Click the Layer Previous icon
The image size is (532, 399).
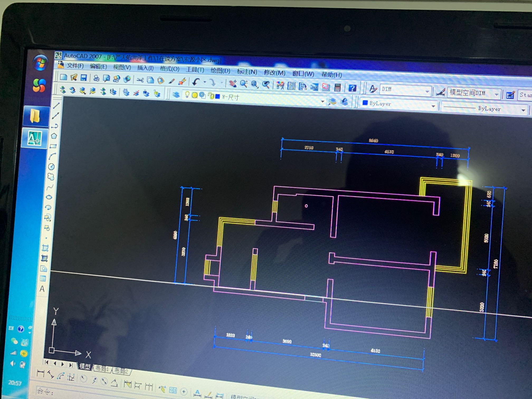point(344,102)
